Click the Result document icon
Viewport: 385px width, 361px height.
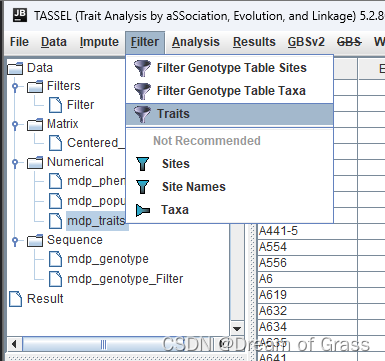click(15, 299)
